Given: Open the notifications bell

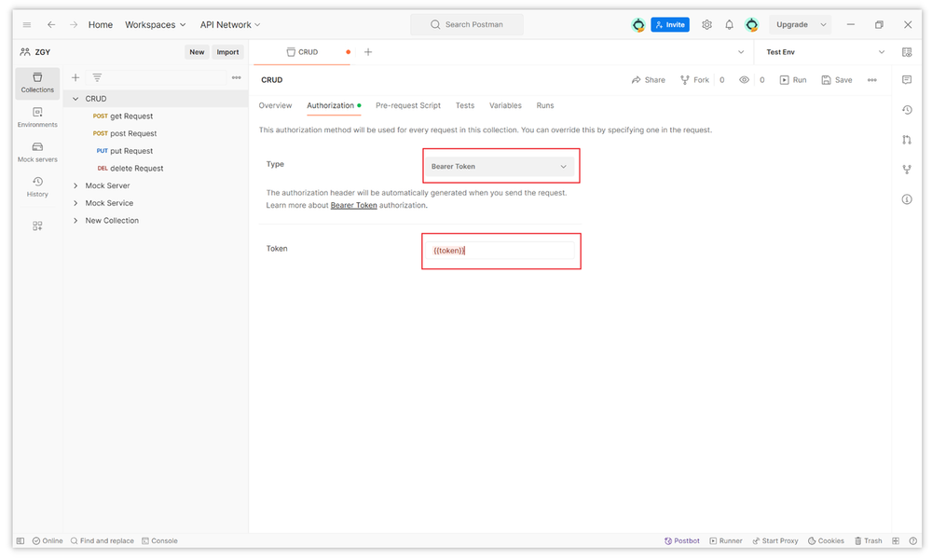Looking at the screenshot, I should tap(728, 24).
